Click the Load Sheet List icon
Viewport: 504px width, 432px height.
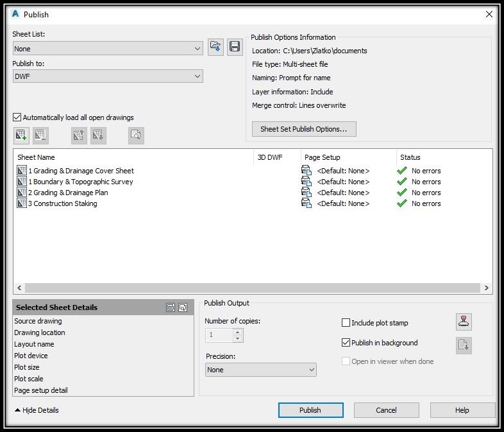tap(215, 47)
